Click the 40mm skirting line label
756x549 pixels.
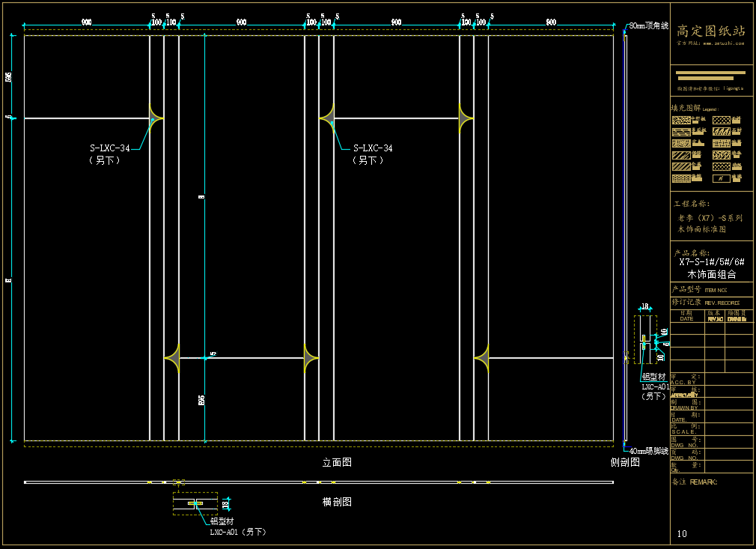pos(648,452)
